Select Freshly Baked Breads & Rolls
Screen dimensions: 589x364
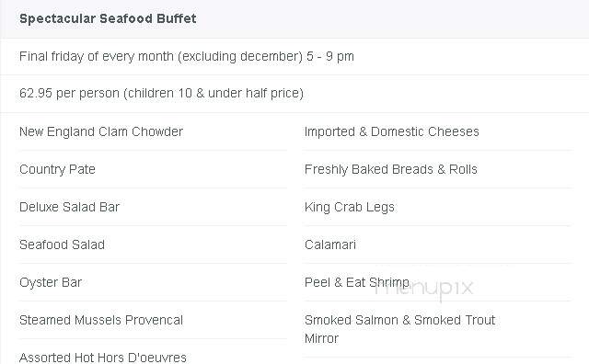(x=390, y=170)
